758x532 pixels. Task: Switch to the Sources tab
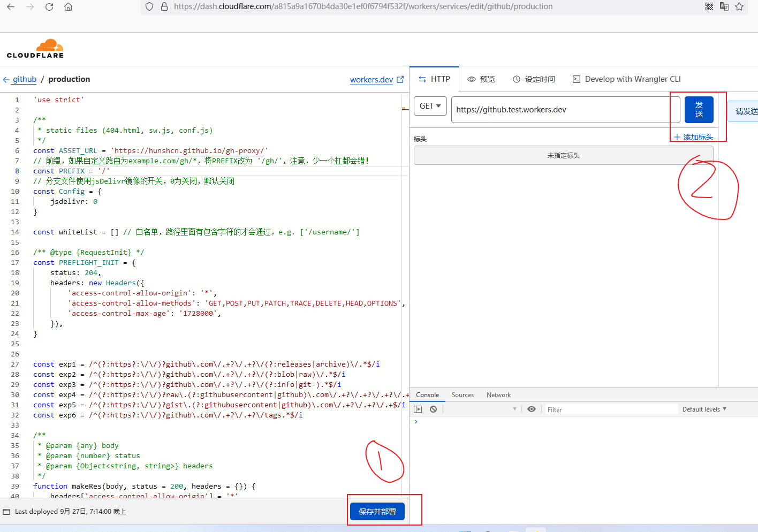463,395
